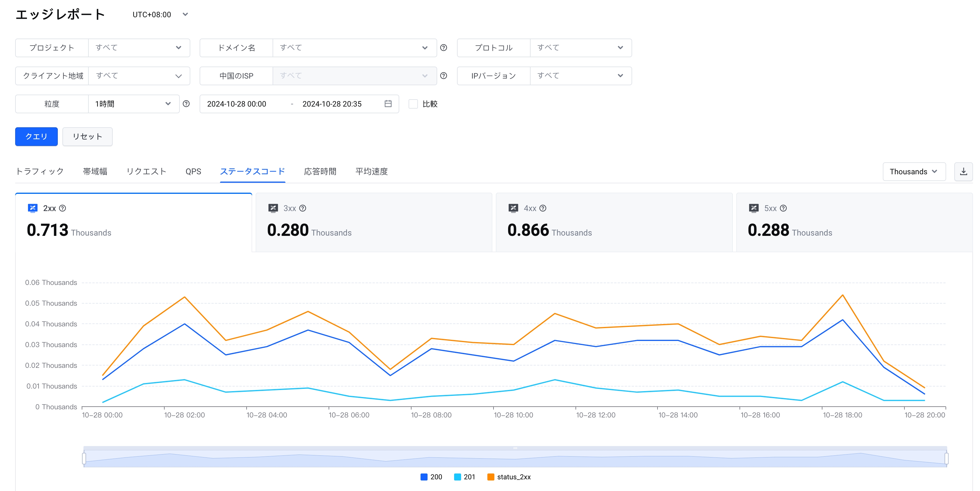Click the クエリ button

(x=36, y=136)
